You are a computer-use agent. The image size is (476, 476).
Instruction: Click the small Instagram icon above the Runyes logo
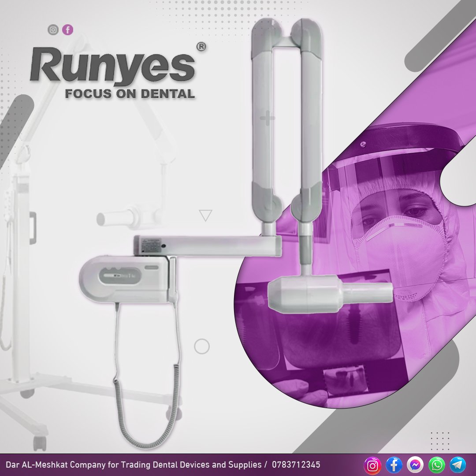coord(53,30)
